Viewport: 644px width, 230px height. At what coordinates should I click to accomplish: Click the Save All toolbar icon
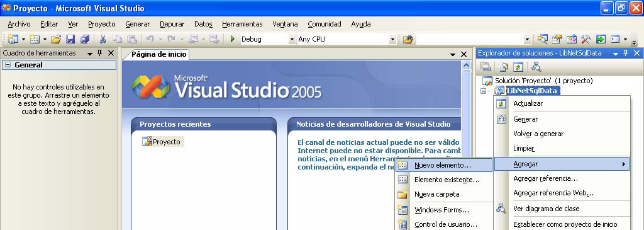(85, 39)
